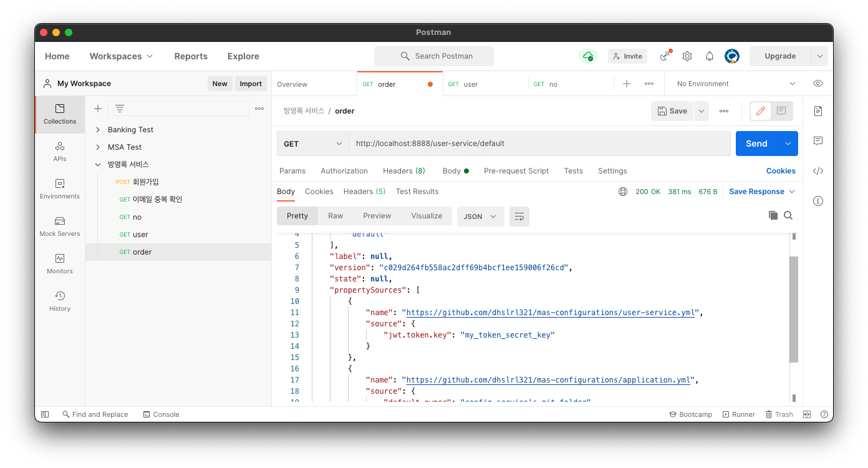Open the Save options dropdown arrow
This screenshot has width=868, height=468.
click(x=702, y=111)
